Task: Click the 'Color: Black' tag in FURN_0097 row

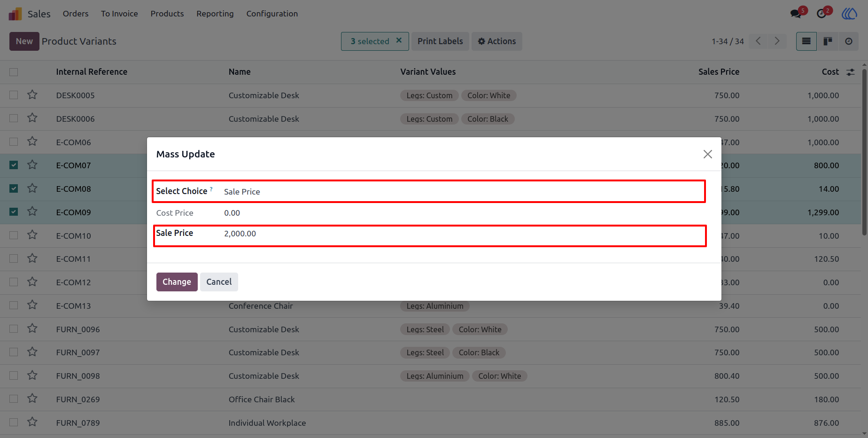Action: pyautogui.click(x=479, y=352)
